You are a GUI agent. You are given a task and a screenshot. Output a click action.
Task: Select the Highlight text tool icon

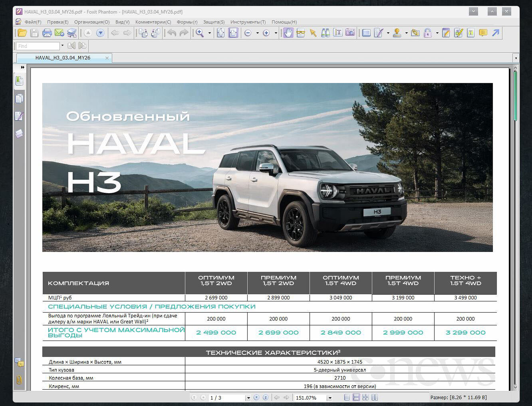[x=471, y=33]
